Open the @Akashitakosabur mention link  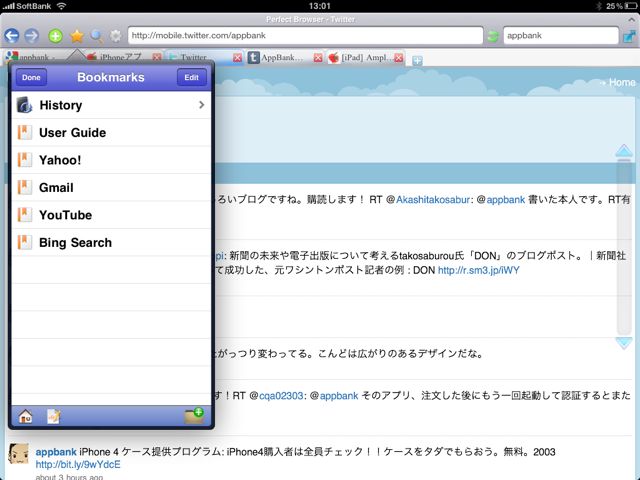(433, 200)
